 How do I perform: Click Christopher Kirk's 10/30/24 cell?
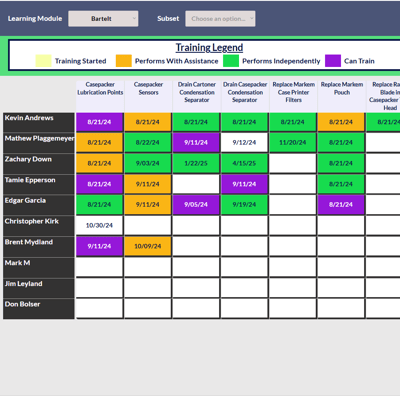click(99, 226)
